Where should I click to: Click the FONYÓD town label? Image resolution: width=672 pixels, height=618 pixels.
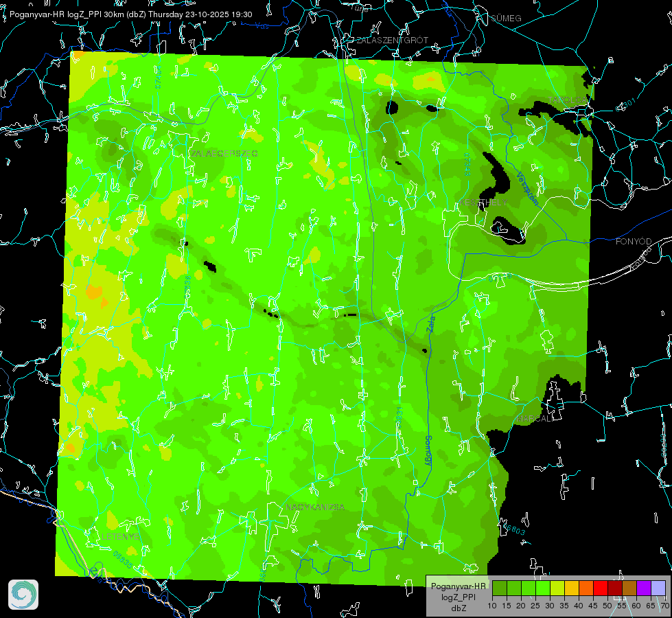[x=634, y=242]
